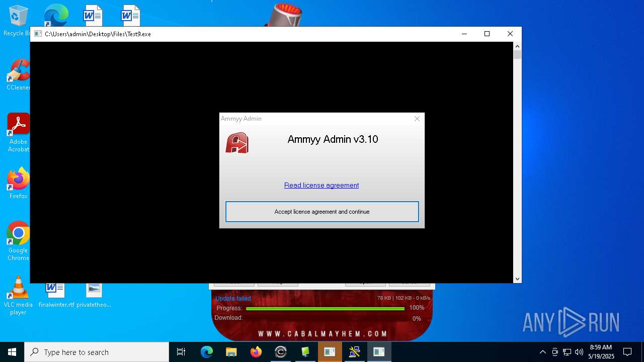Open the green monitor app in taskbar
This screenshot has height=362, width=644.
point(305,352)
